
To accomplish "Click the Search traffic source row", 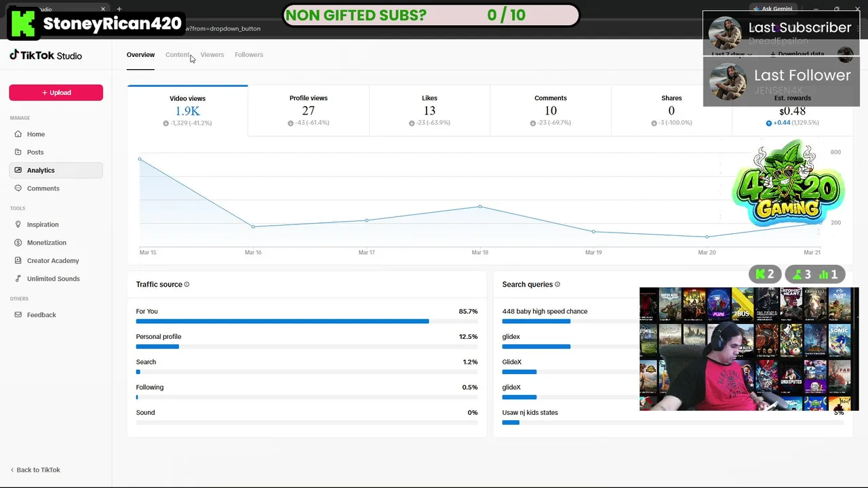I will (x=307, y=367).
